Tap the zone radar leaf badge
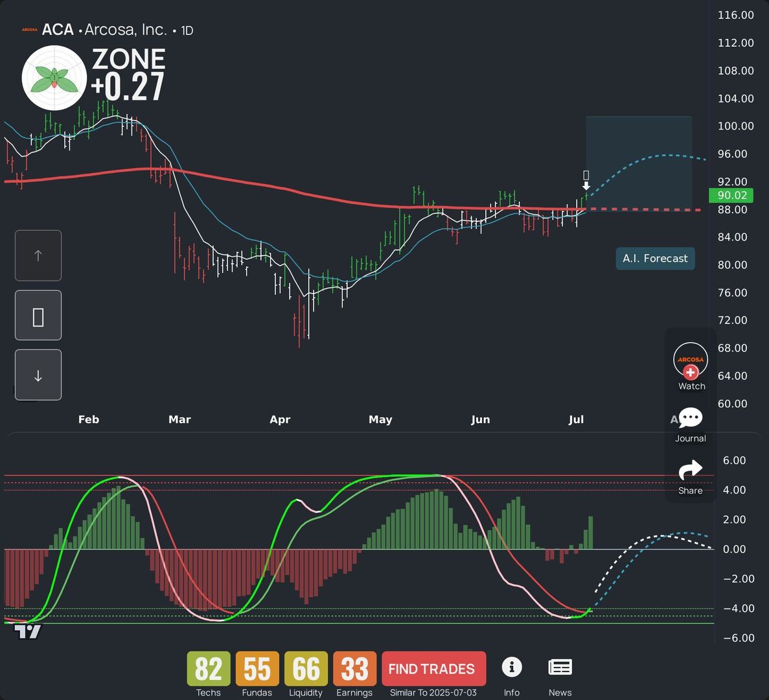This screenshot has width=769, height=700. click(x=54, y=78)
